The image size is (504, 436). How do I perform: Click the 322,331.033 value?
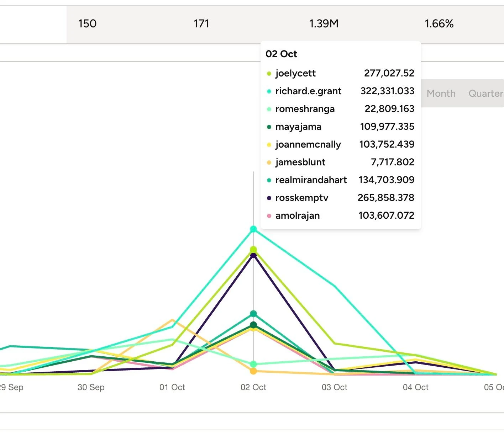click(x=387, y=91)
